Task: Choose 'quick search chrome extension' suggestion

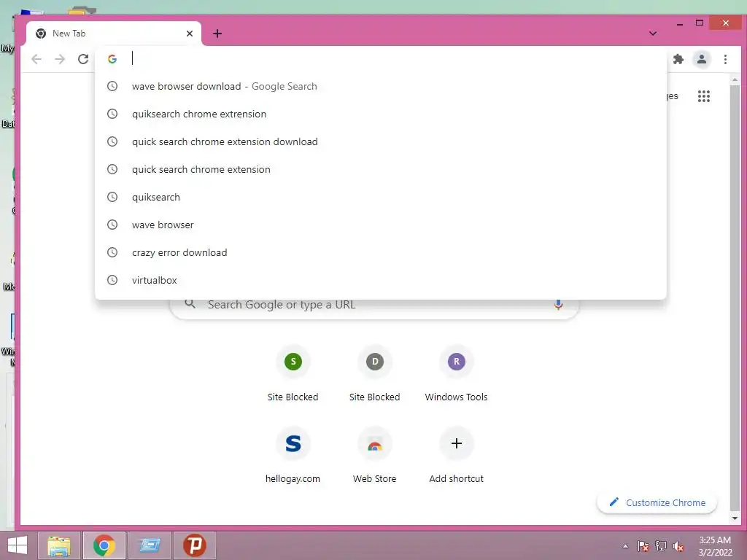Action: click(x=381, y=169)
